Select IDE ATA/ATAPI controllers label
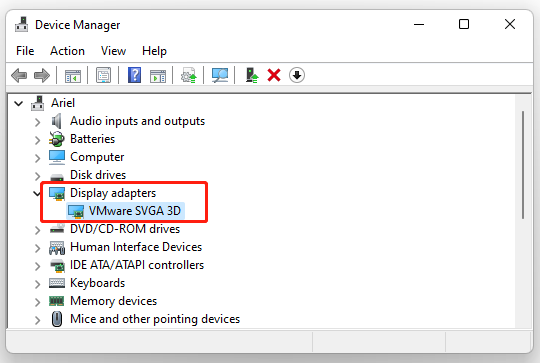This screenshot has width=540, height=363. [x=137, y=265]
